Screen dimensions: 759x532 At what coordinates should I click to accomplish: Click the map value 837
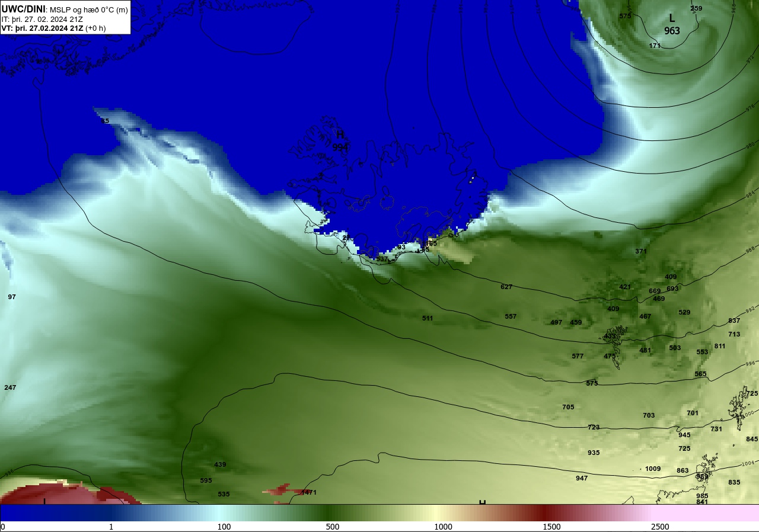[734, 321]
